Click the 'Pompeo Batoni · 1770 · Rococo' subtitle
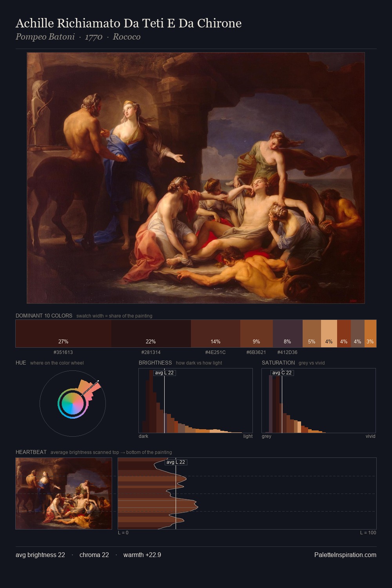The image size is (392, 588). coord(78,37)
